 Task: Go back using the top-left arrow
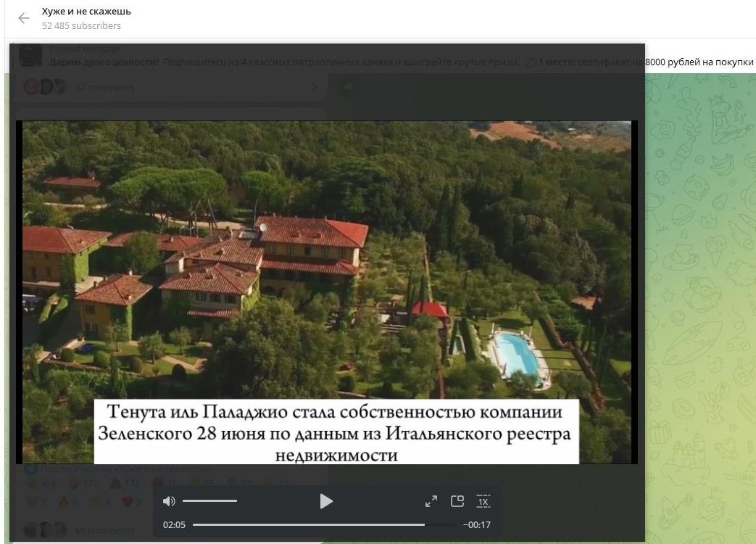(x=24, y=18)
